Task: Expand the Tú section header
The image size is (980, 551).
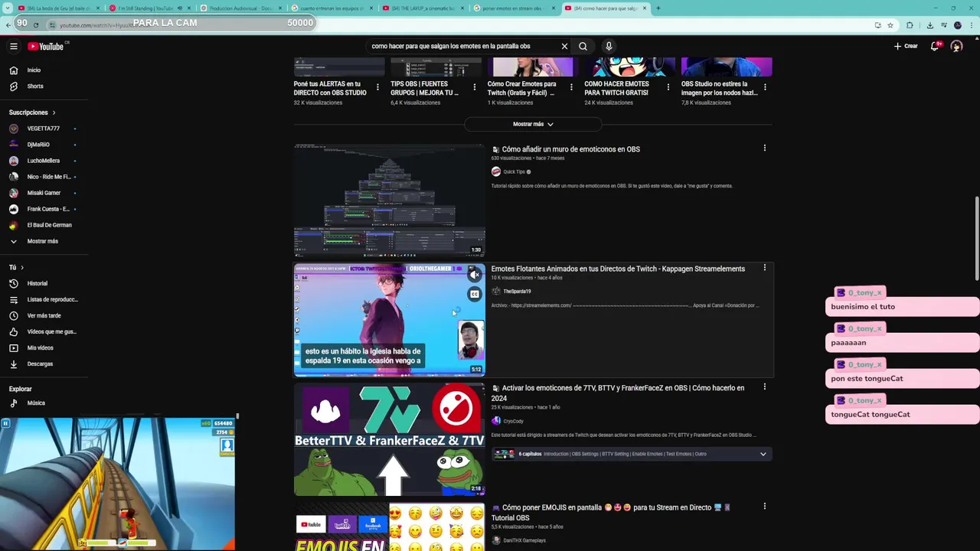Action: [16, 267]
